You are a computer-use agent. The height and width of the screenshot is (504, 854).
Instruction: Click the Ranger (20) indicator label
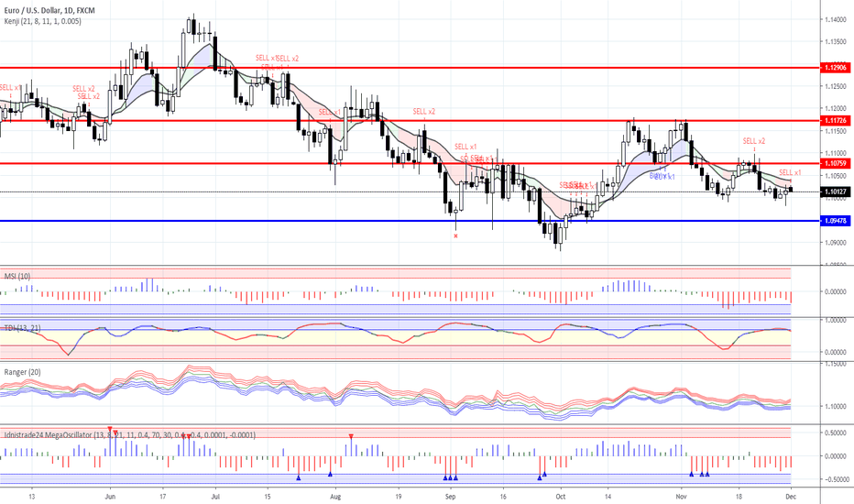click(x=22, y=371)
